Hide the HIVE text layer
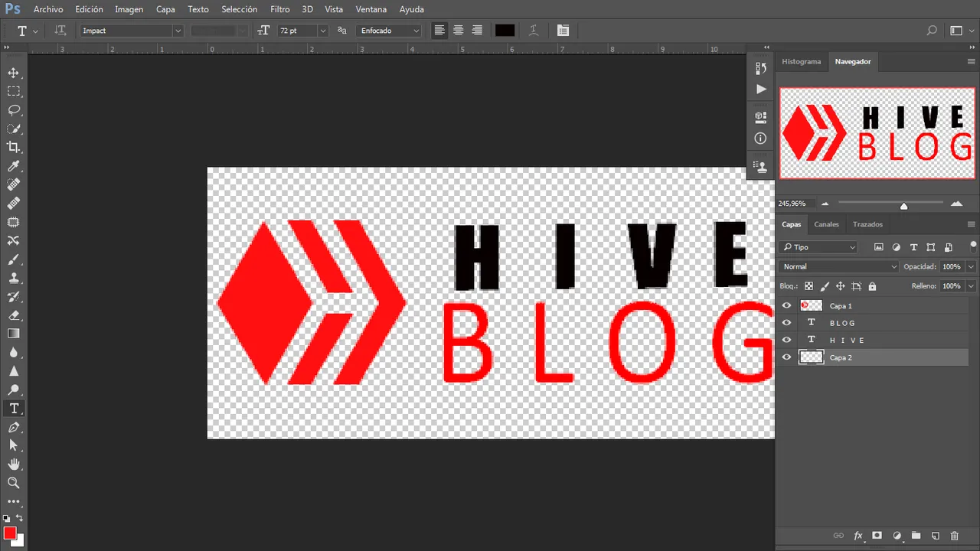Screen dimensions: 980x551 [786, 340]
